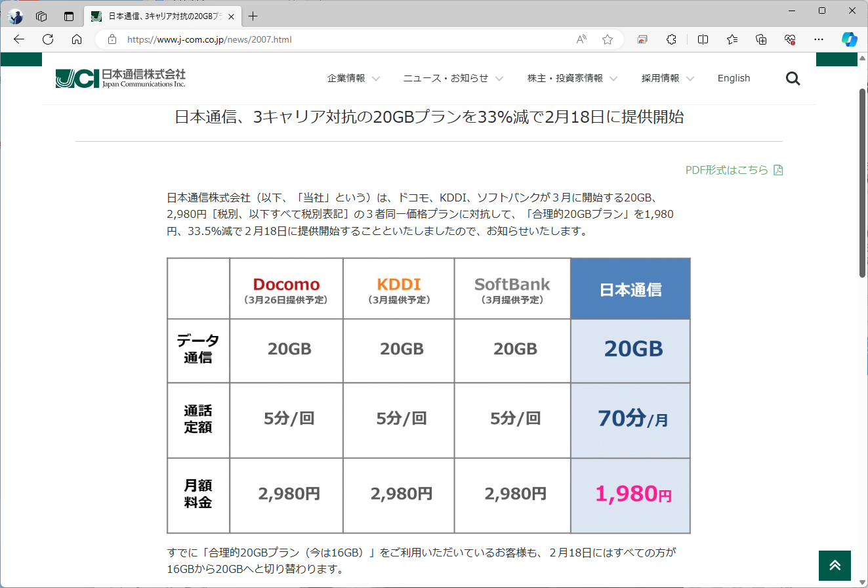
Task: Click the SoftBank header cell
Action: tap(512, 289)
